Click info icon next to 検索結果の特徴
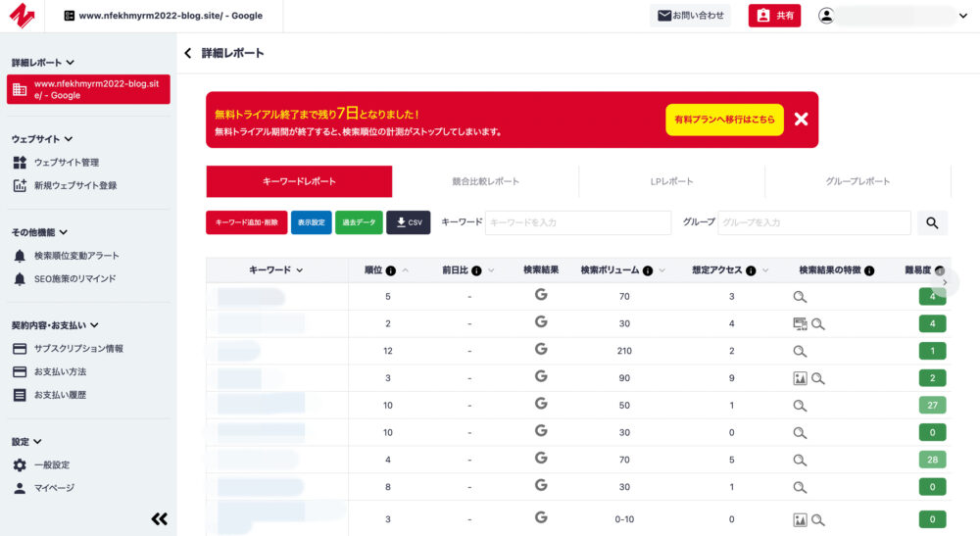Viewport: 980px width, 536px height. [x=868, y=270]
